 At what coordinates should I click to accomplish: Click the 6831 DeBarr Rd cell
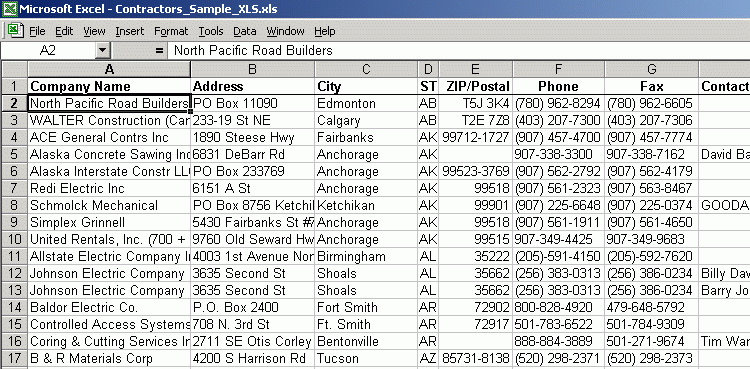253,154
